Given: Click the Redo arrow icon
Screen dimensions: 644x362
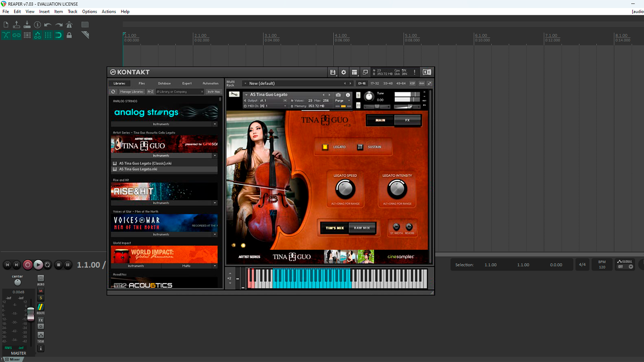Looking at the screenshot, I should [58, 25].
